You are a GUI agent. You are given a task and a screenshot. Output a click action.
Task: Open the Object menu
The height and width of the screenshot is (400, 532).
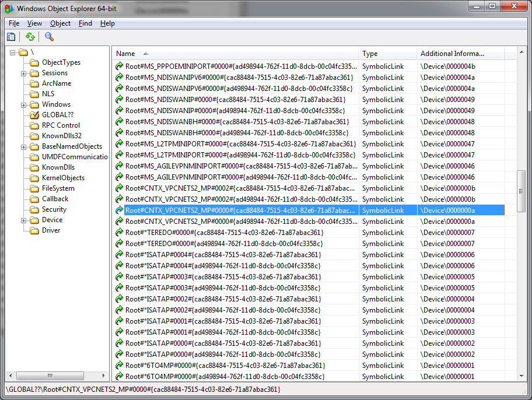coord(60,23)
